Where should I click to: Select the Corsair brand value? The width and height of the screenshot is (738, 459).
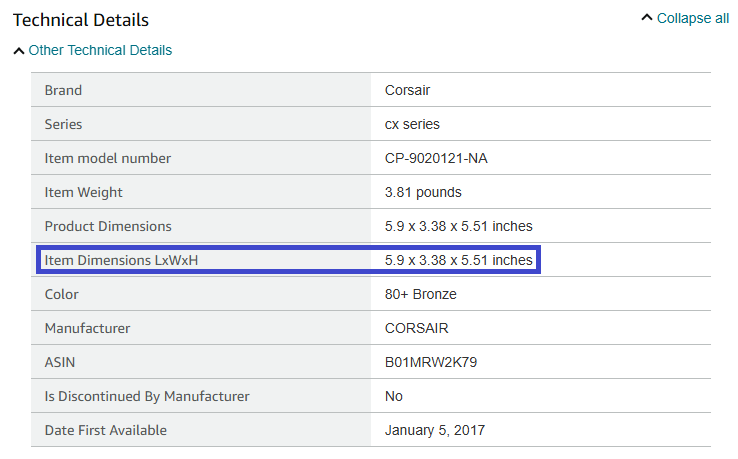408,90
